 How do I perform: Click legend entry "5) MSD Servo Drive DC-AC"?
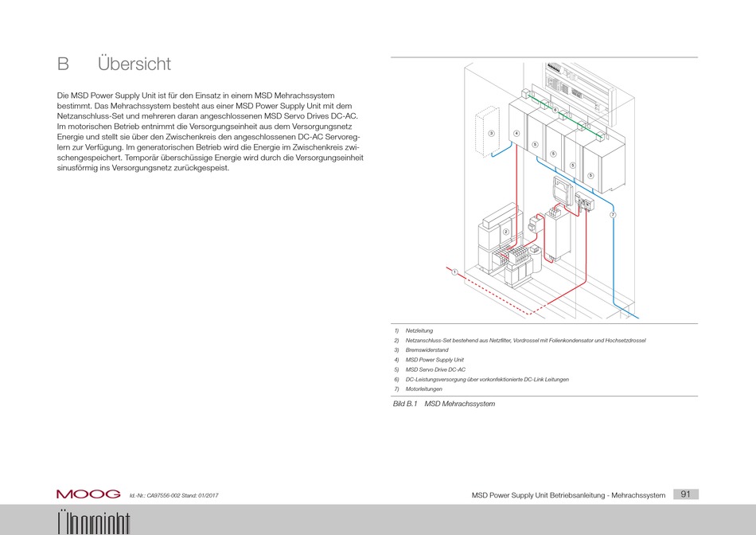click(x=430, y=369)
